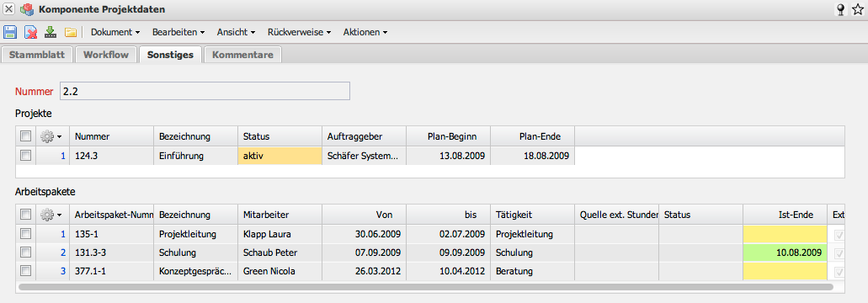Toggle Ext checkbox in Green Nicola row
The width and height of the screenshot is (868, 303).
(x=839, y=272)
